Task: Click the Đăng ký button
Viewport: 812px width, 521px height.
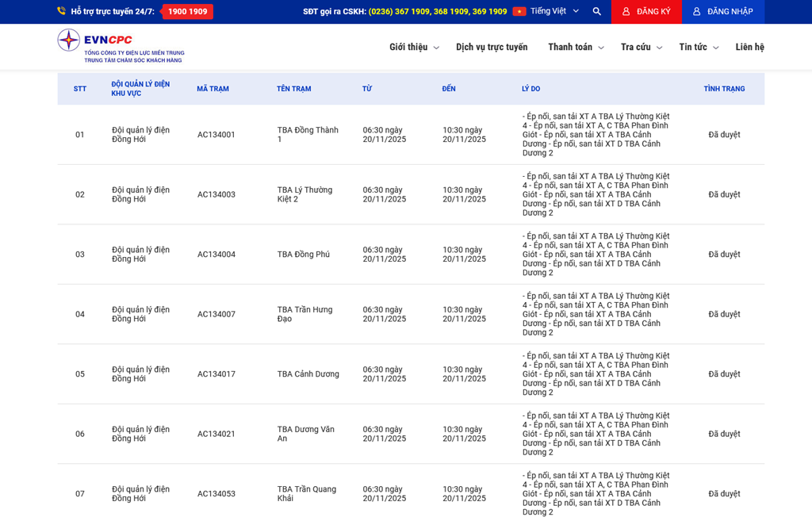Action: (x=645, y=11)
